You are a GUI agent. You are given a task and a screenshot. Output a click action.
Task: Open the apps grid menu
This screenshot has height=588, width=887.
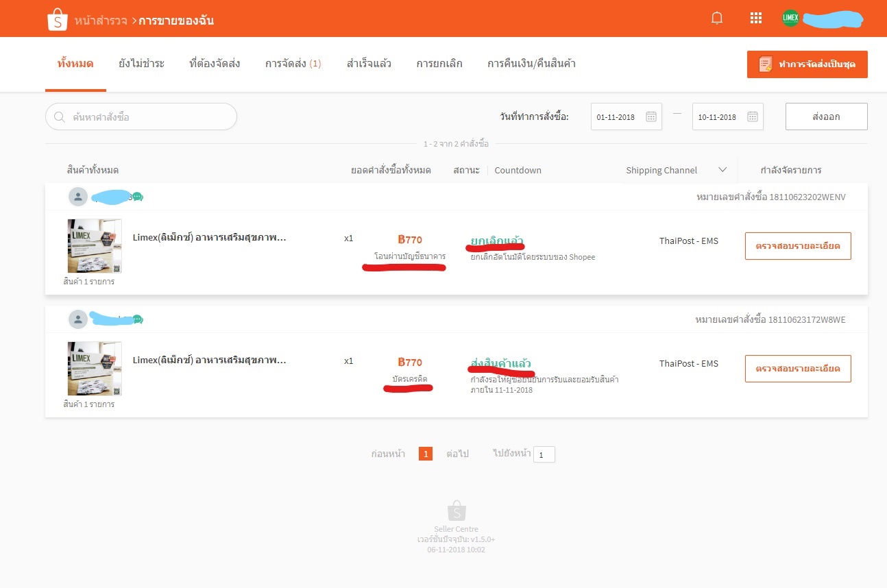756,19
